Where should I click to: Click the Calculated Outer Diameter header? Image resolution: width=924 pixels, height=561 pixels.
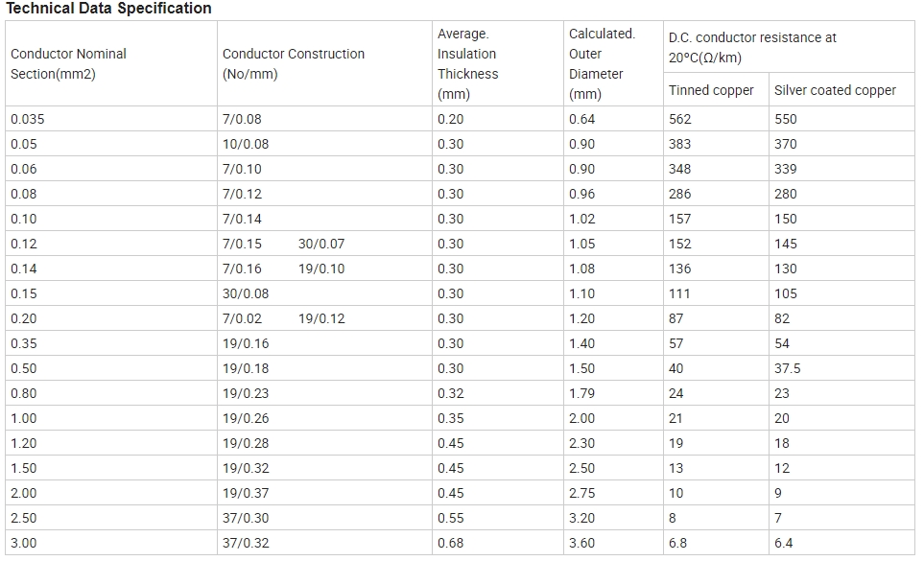[x=613, y=63]
